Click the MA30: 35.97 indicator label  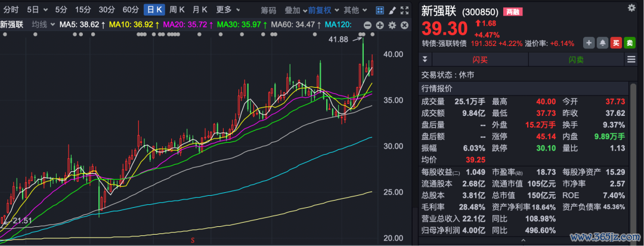242,24
